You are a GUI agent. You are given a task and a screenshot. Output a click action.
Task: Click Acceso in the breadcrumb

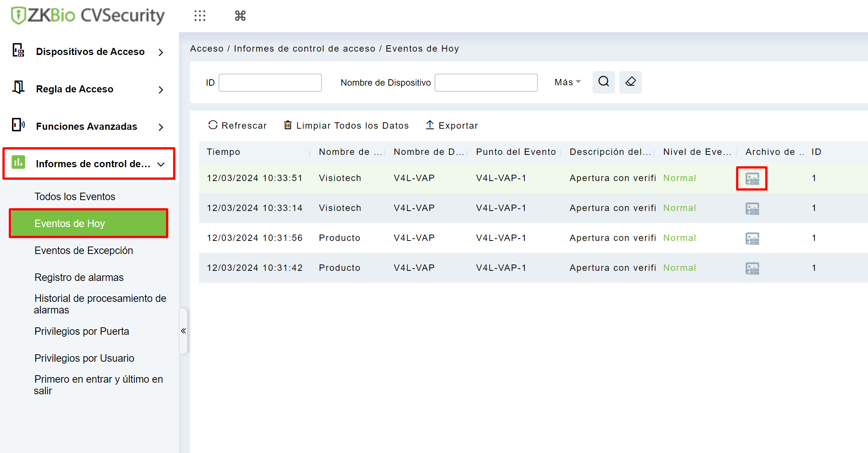coord(207,49)
